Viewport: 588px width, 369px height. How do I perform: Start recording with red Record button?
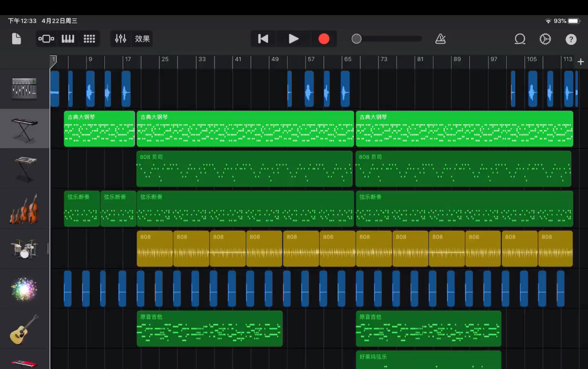(x=324, y=39)
